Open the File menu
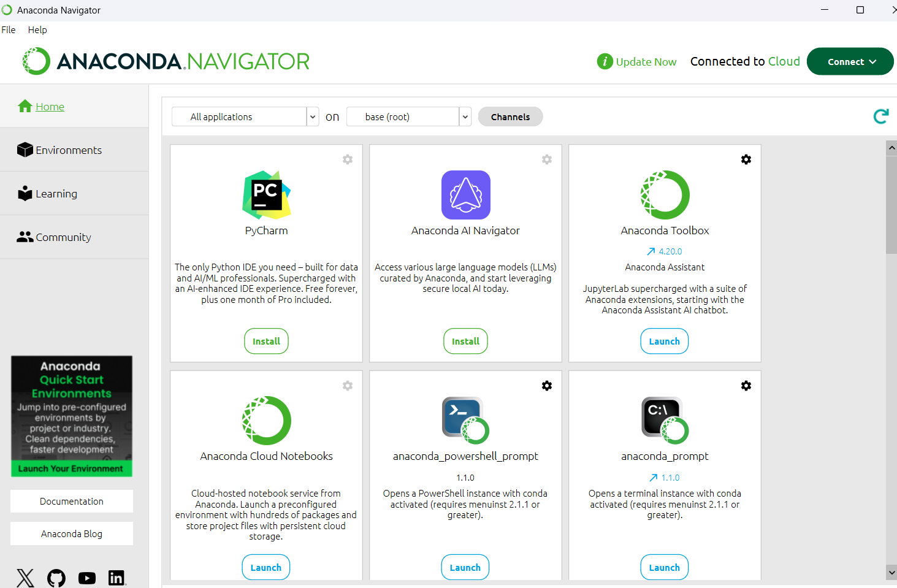 9,29
